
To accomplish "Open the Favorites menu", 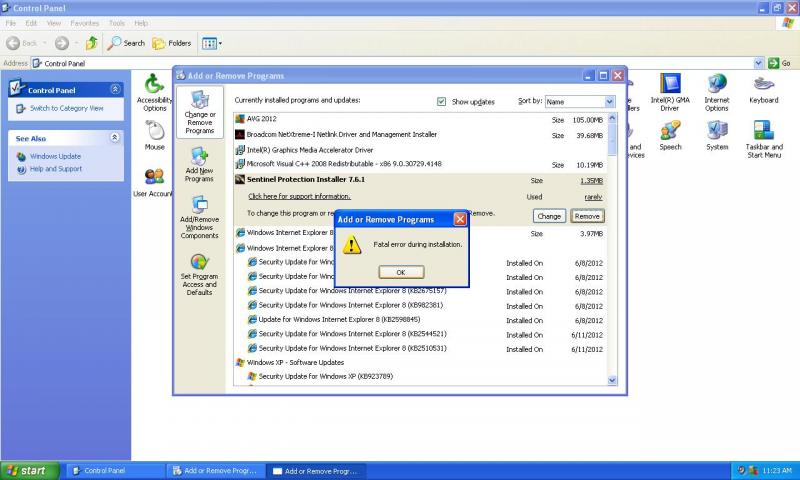I will pos(85,23).
